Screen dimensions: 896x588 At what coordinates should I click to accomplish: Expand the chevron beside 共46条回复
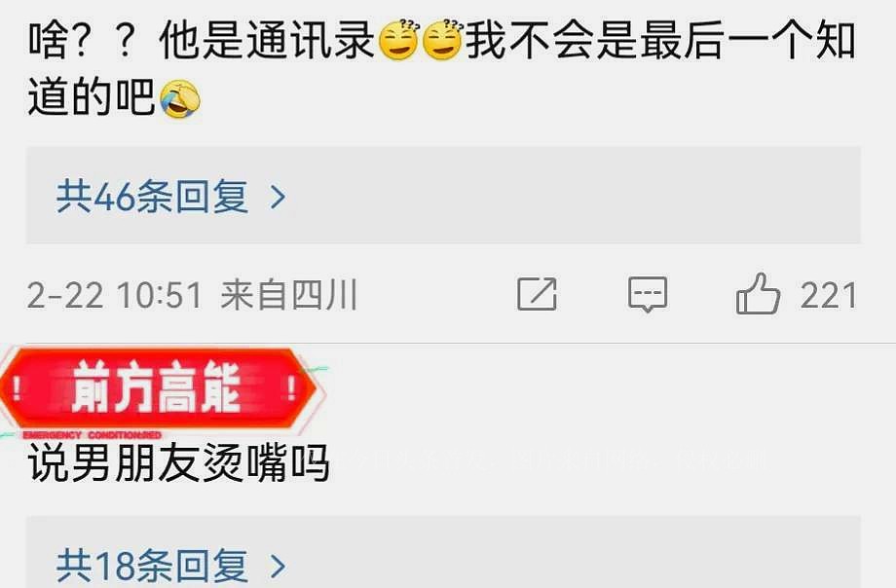(x=278, y=198)
